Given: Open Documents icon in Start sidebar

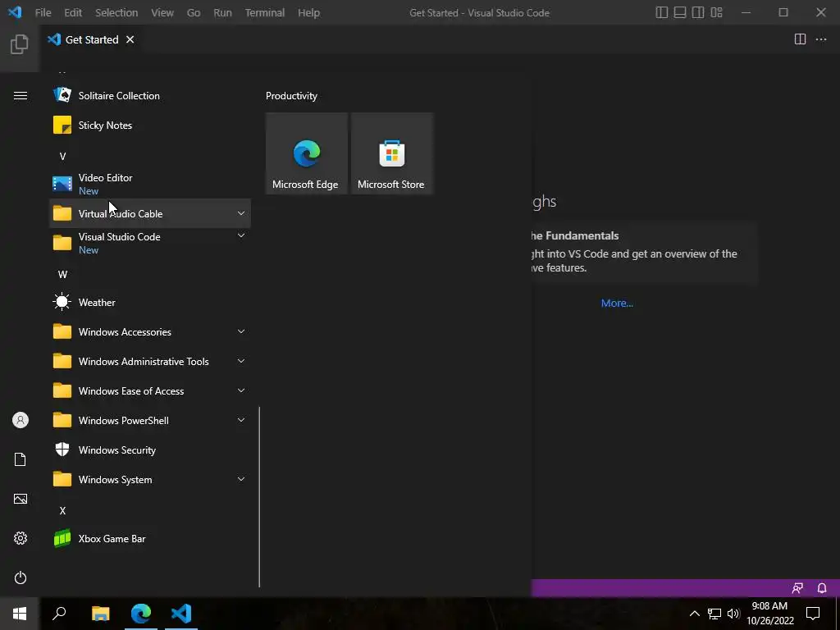Looking at the screenshot, I should point(21,459).
